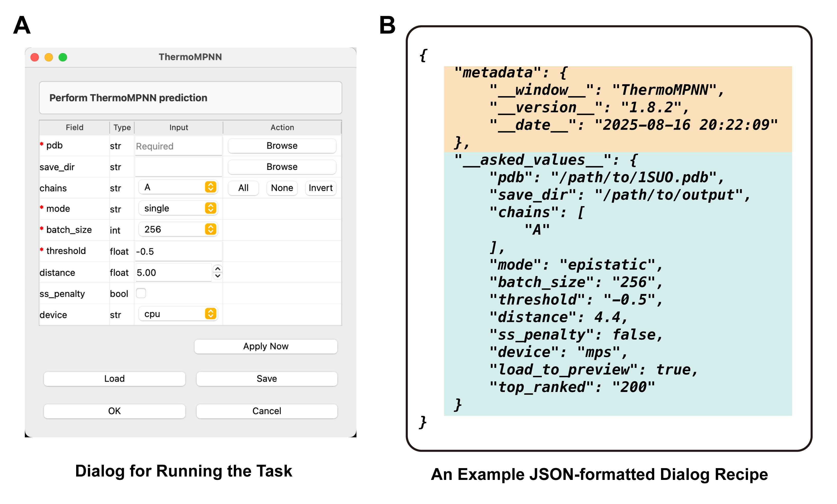The image size is (837, 504).
Task: Toggle the ss_penalty checkbox
Action: [x=141, y=293]
